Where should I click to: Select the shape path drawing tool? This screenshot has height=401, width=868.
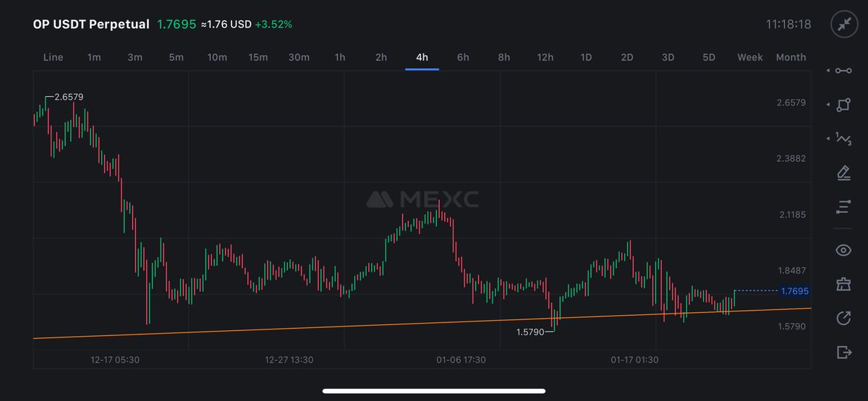[x=843, y=105]
